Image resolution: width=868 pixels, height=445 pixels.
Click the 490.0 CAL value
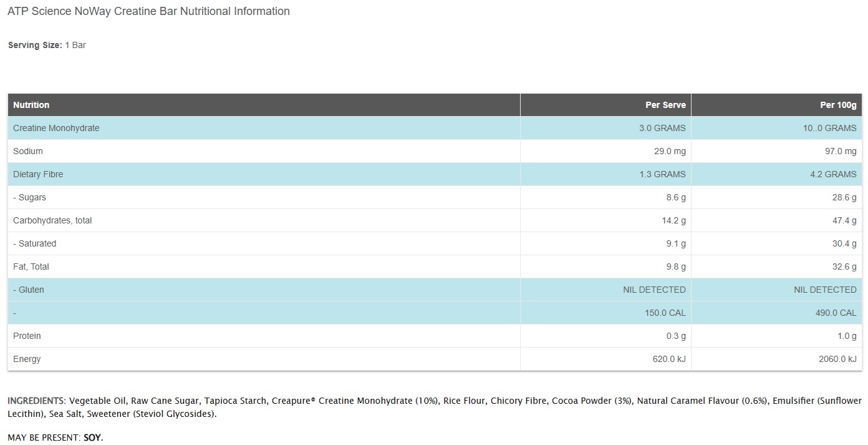[831, 313]
